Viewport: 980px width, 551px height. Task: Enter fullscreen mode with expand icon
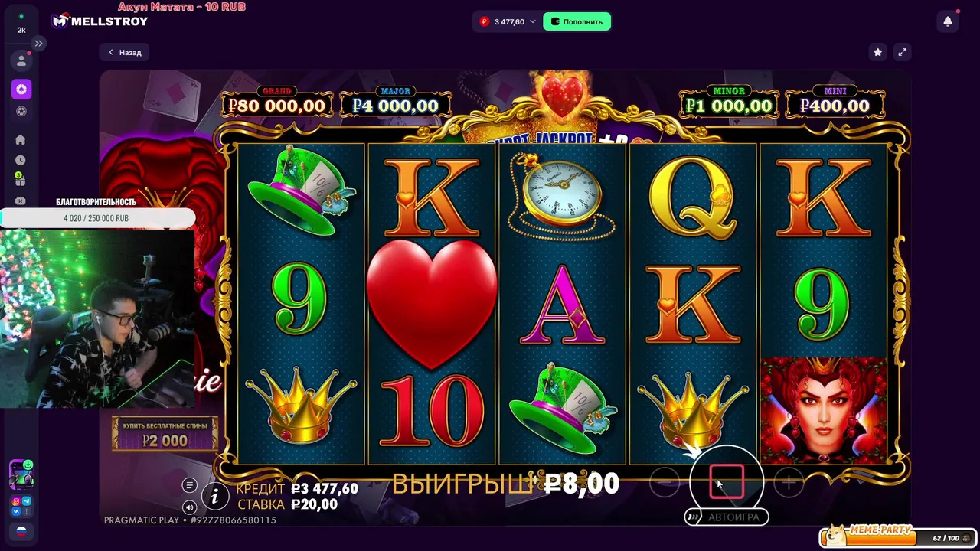tap(902, 52)
